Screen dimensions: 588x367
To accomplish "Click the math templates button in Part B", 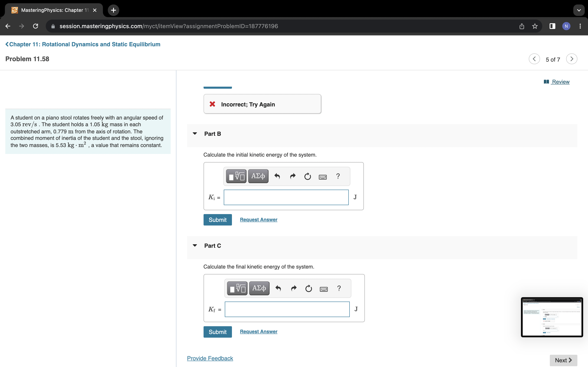I will pyautogui.click(x=236, y=176).
